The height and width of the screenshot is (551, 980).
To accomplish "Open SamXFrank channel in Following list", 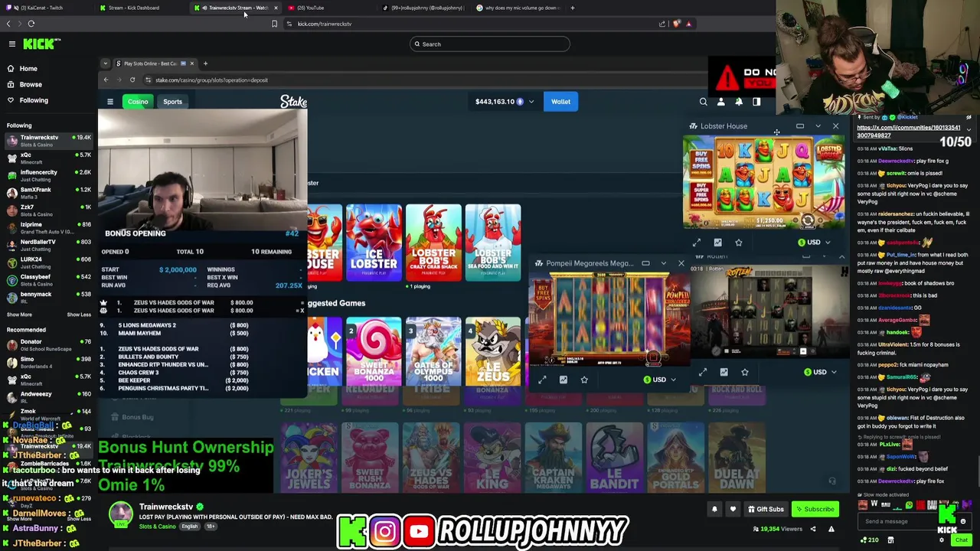I will tap(47, 193).
